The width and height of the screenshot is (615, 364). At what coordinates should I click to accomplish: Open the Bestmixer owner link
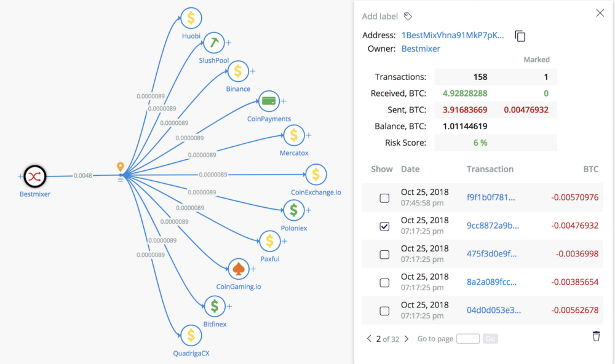(x=421, y=49)
